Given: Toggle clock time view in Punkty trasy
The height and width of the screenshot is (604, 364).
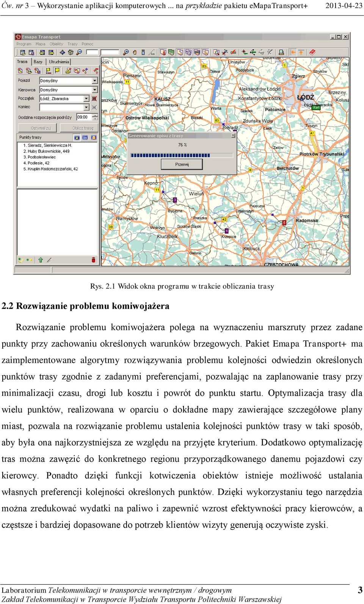Looking at the screenshot, I should tap(77, 137).
